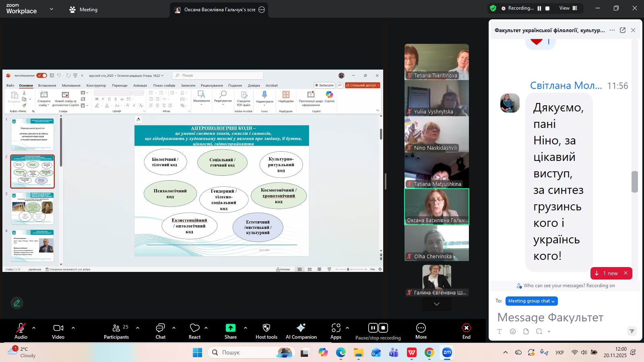Expand the Audio options arrow

tap(34, 328)
